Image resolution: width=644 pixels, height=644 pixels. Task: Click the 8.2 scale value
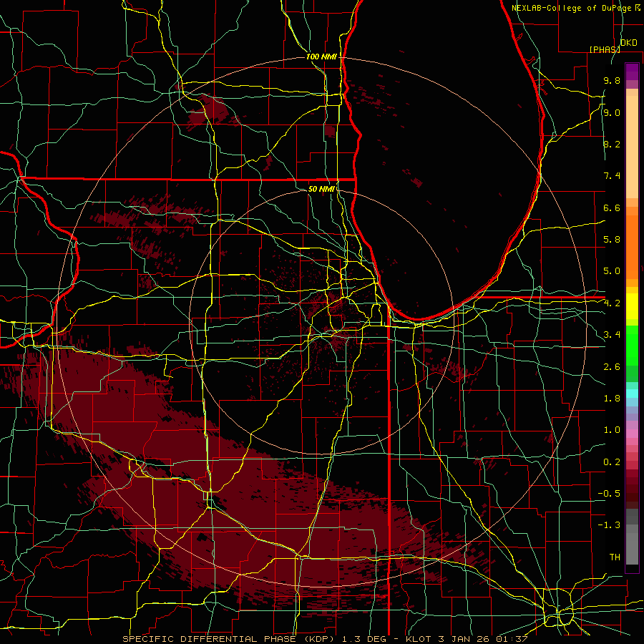tap(612, 144)
